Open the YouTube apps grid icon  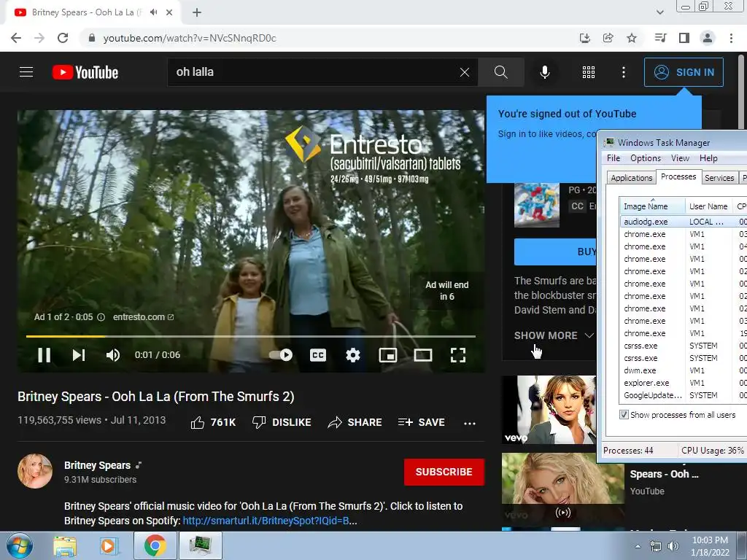pos(589,72)
